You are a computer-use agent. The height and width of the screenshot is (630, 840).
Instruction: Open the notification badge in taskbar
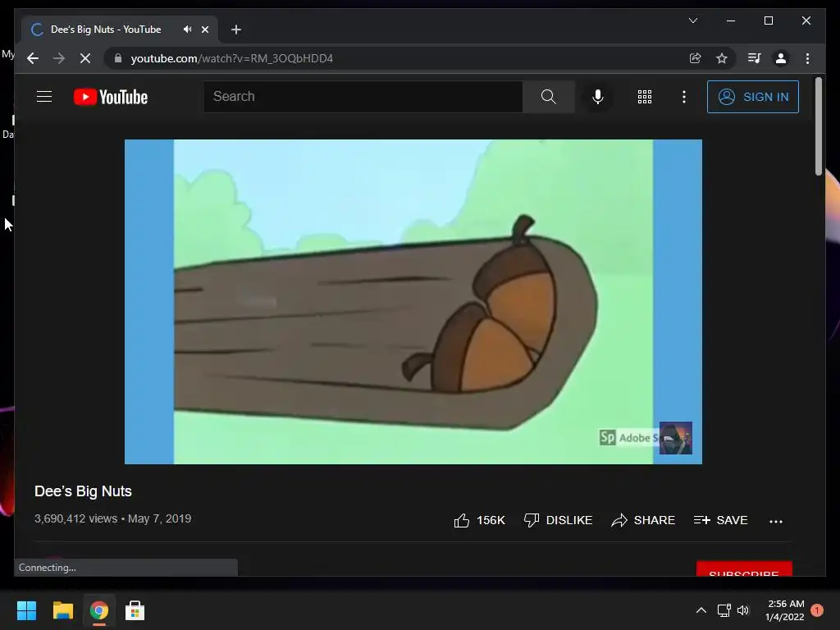point(817,610)
